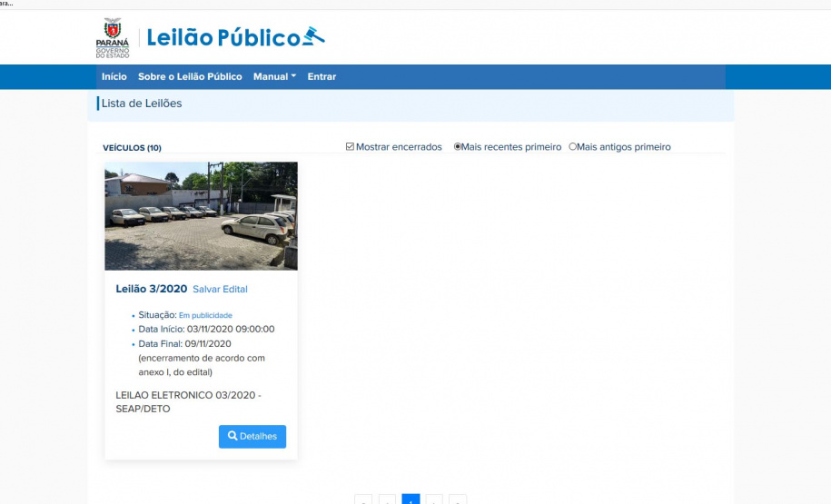
Task: Expand the Manual dropdown menu
Action: (x=274, y=77)
